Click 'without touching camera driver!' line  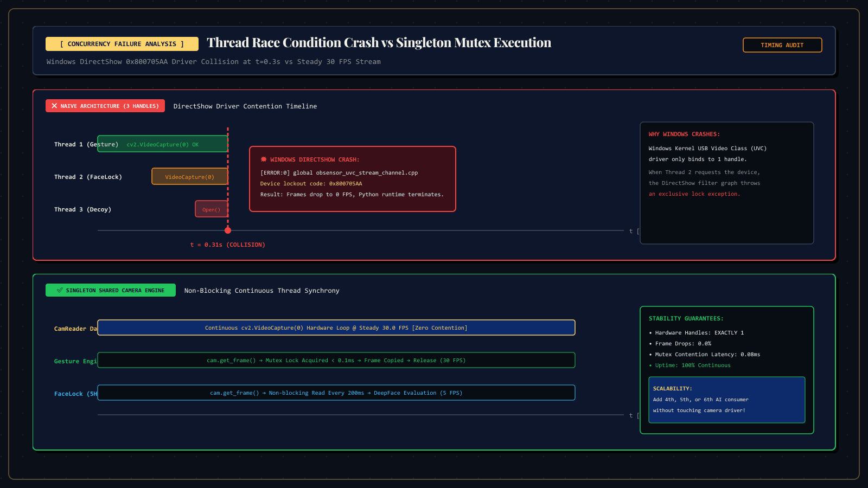[x=699, y=410]
